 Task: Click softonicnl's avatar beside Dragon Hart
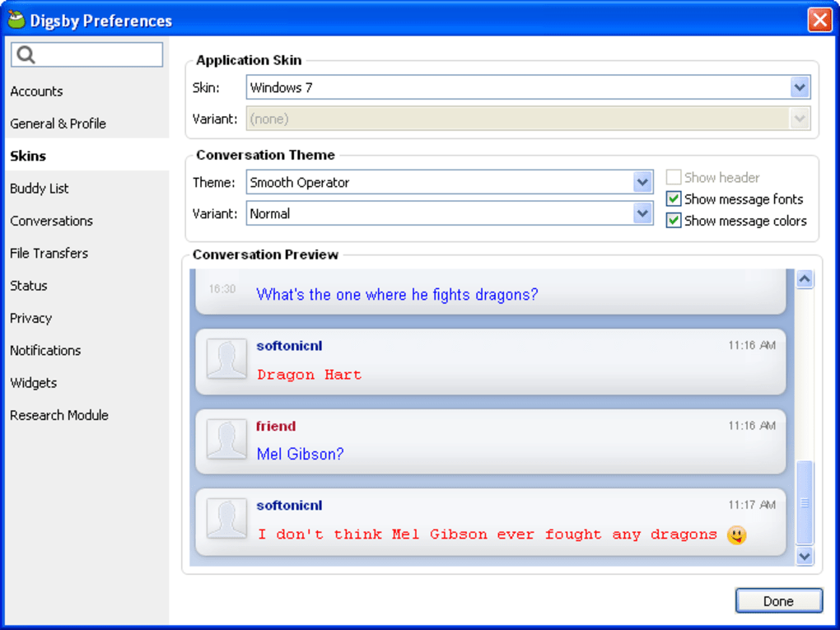click(x=226, y=358)
